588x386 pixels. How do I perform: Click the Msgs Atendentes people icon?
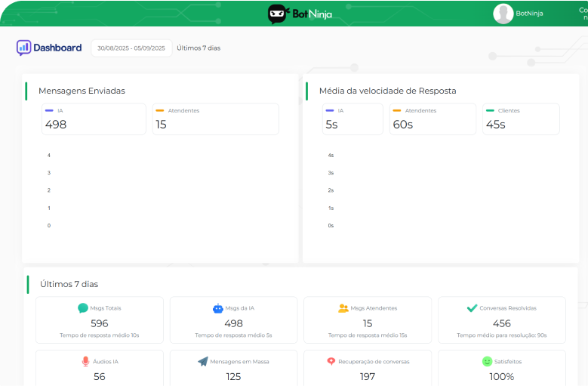pyautogui.click(x=343, y=308)
